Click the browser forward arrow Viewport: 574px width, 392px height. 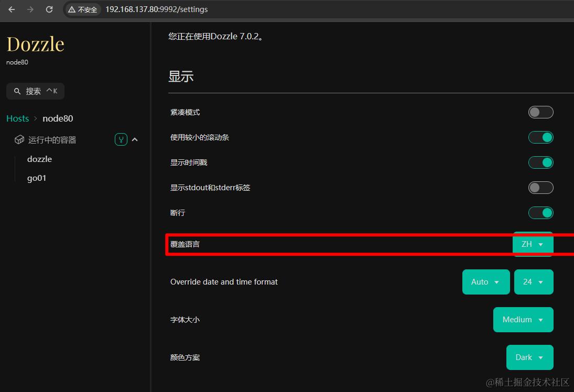(x=30, y=9)
